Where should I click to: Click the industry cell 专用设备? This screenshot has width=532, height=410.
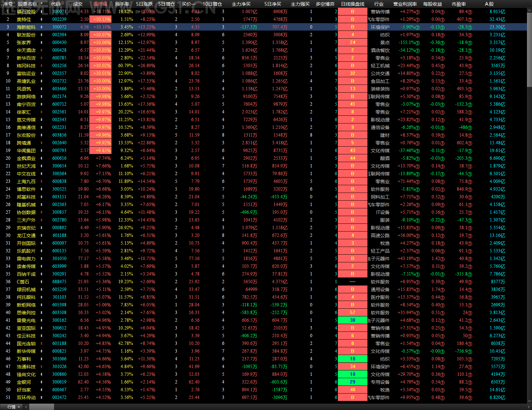point(380,382)
